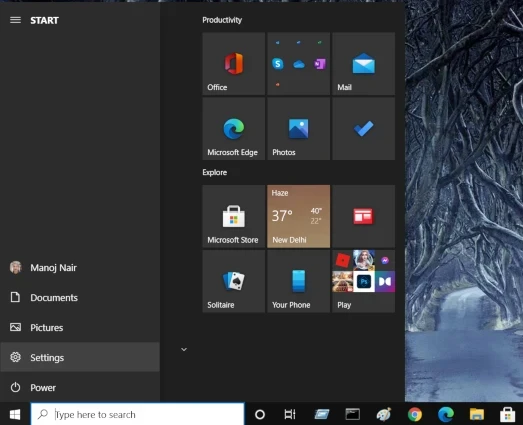This screenshot has width=523, height=425.
Task: Open Documents folder from Start
Action: (x=80, y=297)
